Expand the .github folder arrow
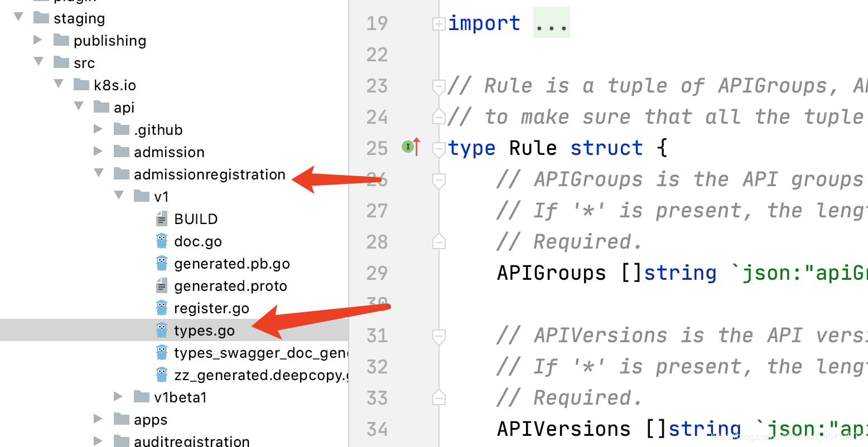 click(98, 129)
